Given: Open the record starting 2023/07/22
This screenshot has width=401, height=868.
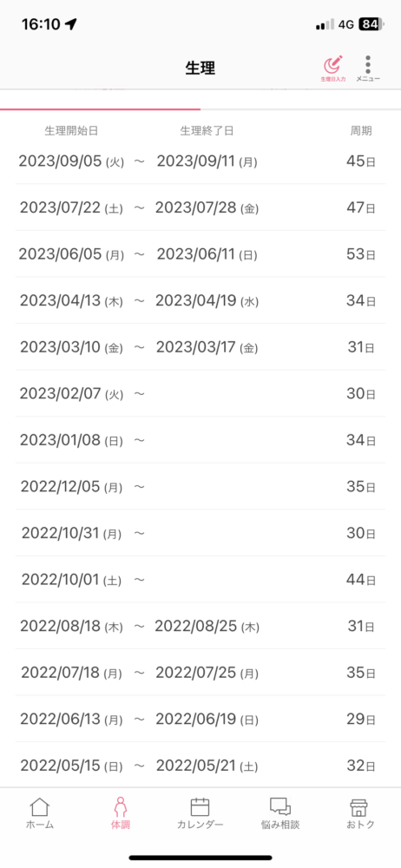Looking at the screenshot, I should point(200,207).
